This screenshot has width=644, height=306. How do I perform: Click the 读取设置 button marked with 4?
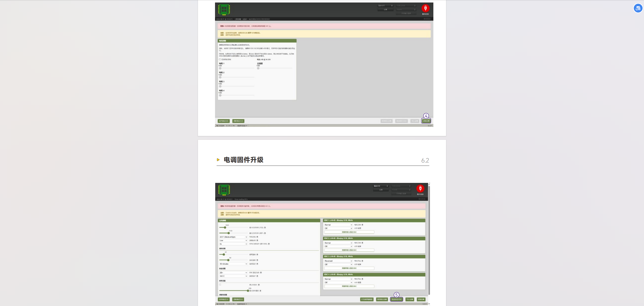pyautogui.click(x=426, y=121)
